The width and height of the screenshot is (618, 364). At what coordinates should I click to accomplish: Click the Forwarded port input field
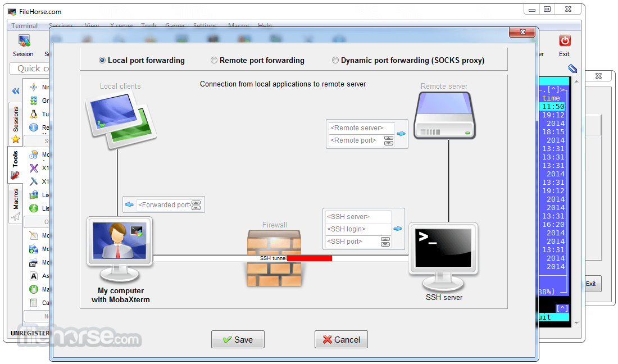tap(164, 205)
